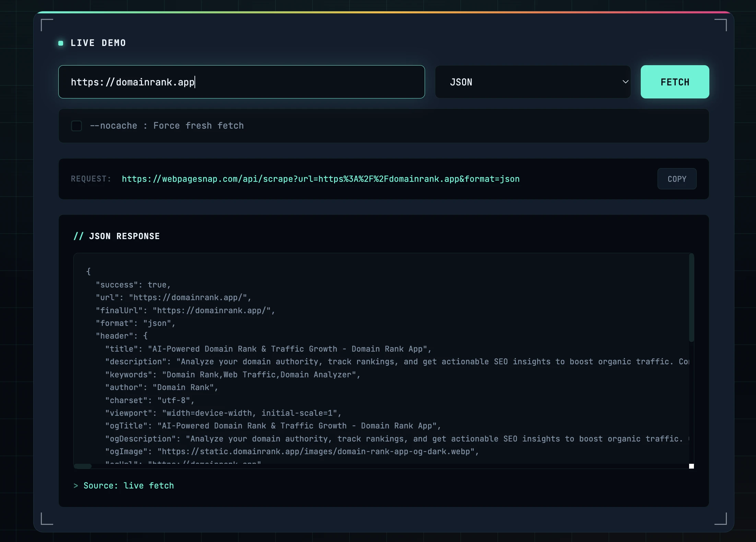Click the > prompt arrow near Source label
Viewport: 756px width, 542px height.
point(76,485)
